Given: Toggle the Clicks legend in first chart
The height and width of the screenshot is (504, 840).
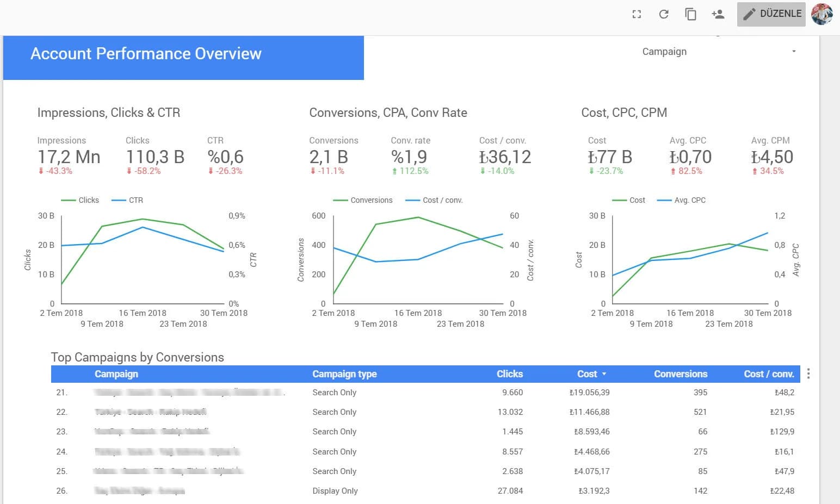Looking at the screenshot, I should (x=80, y=200).
